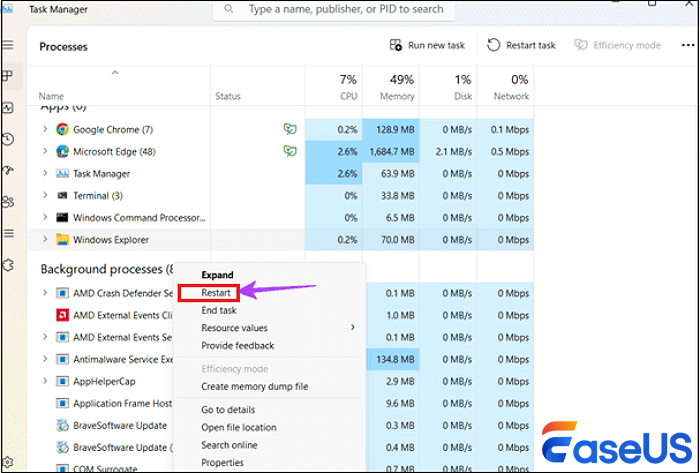Screen dimensions: 700x473
Task: Open the hamburger navigation menu
Action: click(8, 46)
